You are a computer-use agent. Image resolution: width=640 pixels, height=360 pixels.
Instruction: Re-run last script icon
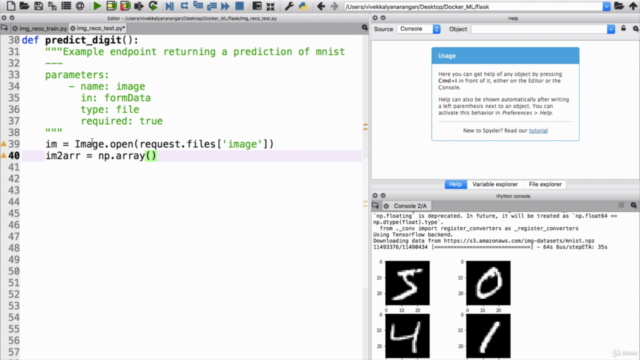[x=153, y=6]
